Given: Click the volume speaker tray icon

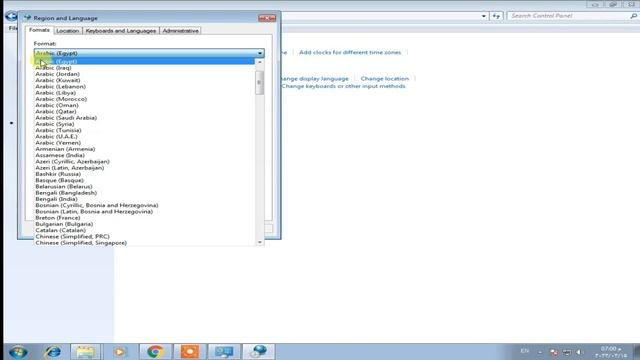Looking at the screenshot, I should point(580,352).
